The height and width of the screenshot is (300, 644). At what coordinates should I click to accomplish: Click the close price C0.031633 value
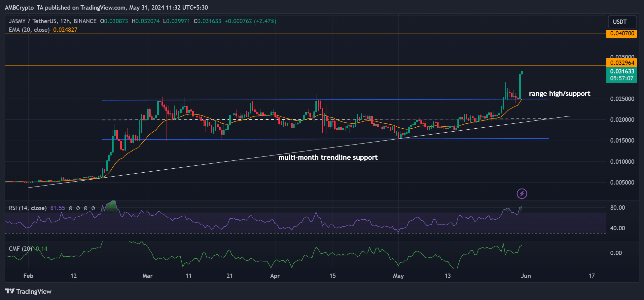point(207,21)
